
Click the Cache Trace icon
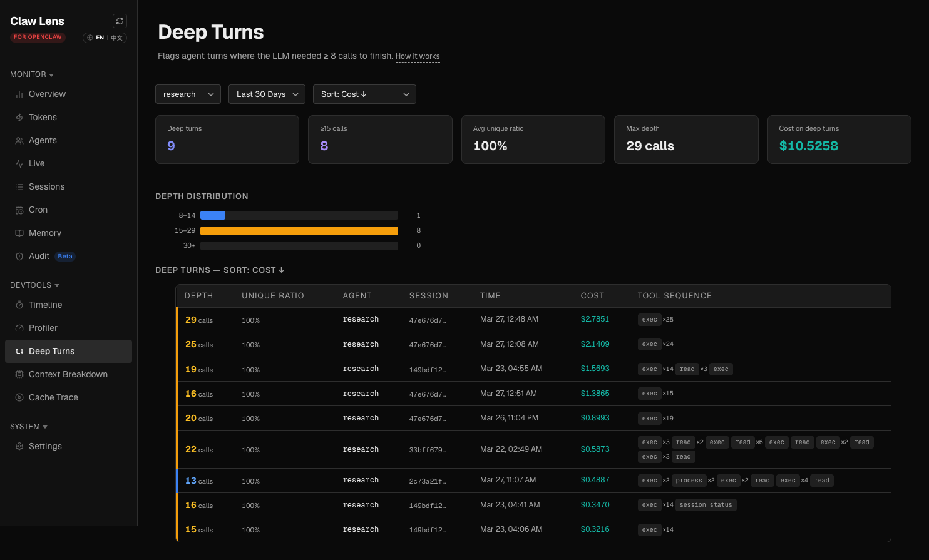(x=19, y=398)
